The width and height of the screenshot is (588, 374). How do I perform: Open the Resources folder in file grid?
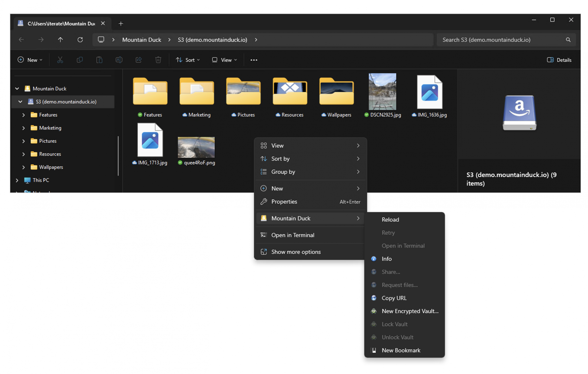click(x=290, y=91)
